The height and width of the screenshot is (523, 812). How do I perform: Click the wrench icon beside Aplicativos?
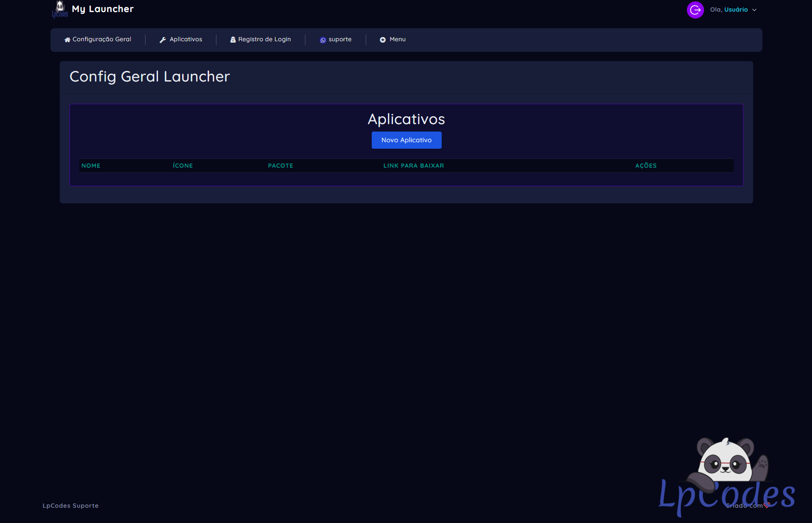(x=163, y=40)
